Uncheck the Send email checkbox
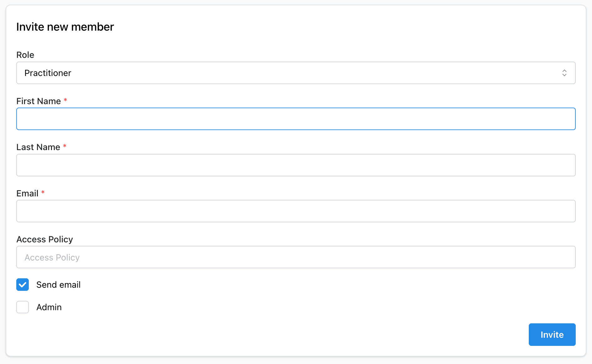The image size is (592, 364). [x=23, y=285]
